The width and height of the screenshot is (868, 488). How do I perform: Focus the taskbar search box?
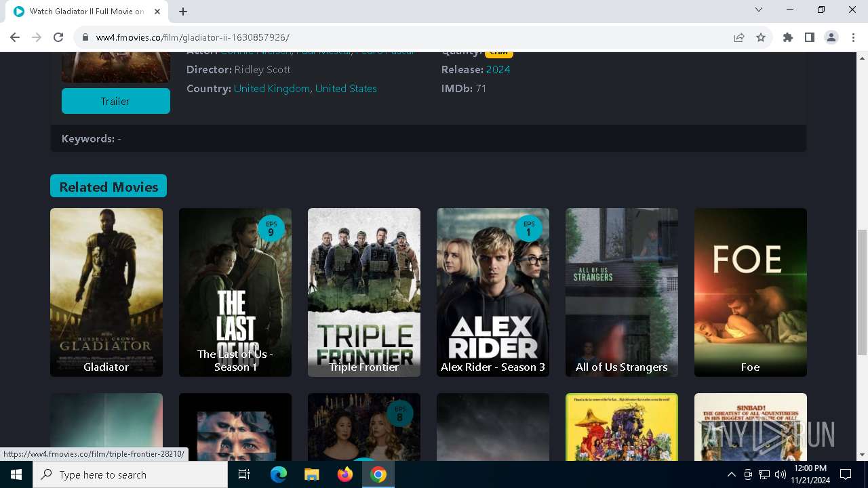(x=130, y=474)
